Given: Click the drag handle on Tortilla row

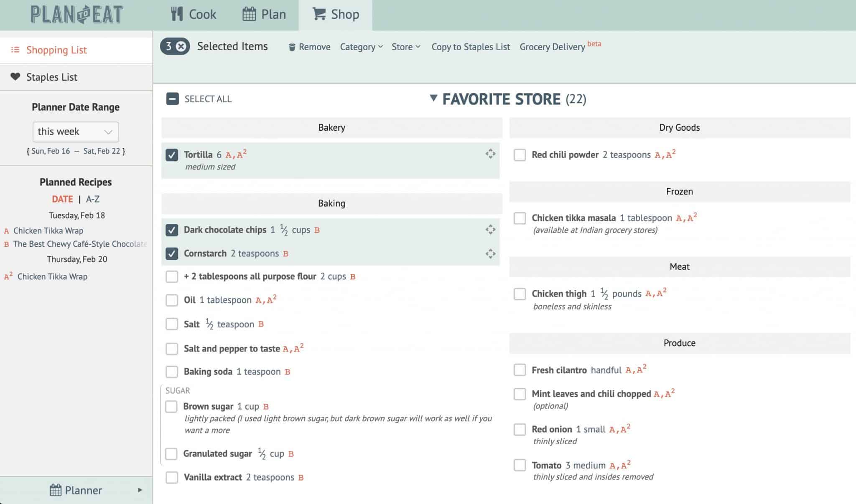Looking at the screenshot, I should pyautogui.click(x=490, y=154).
